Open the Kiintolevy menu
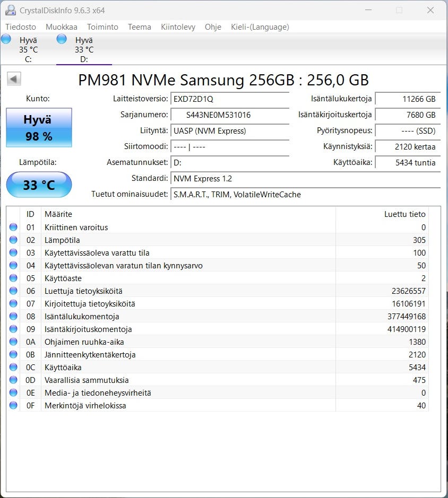The image size is (448, 498). click(178, 27)
